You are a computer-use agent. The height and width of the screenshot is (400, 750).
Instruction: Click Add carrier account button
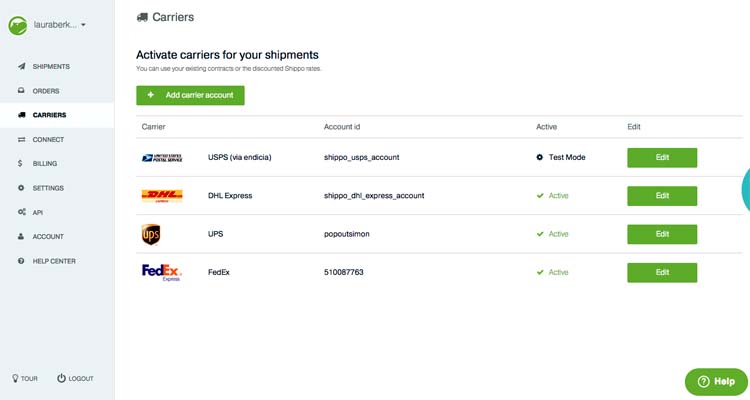(x=190, y=95)
